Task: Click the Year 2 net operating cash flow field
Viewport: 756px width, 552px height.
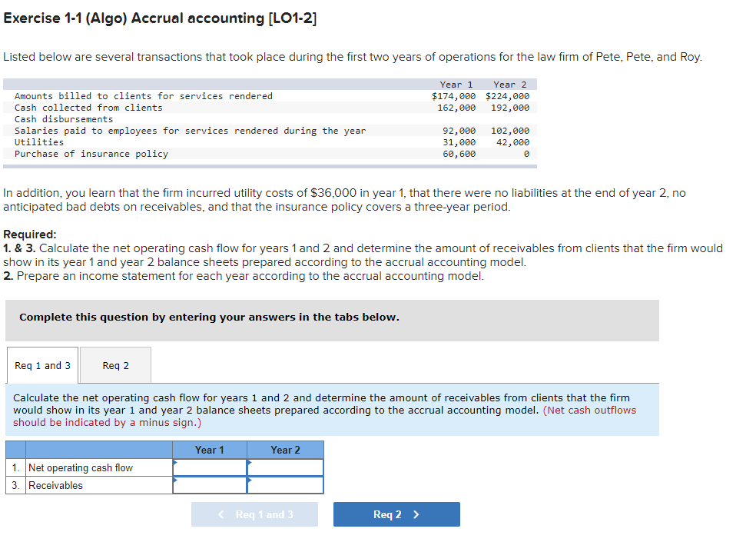Action: click(x=285, y=468)
